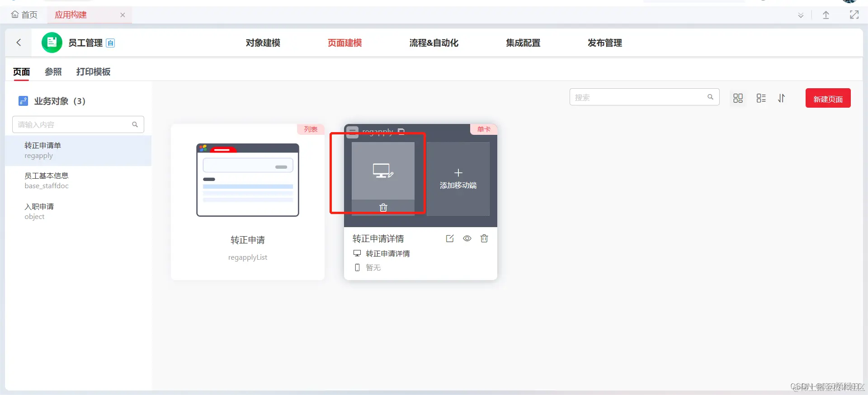
Task: Click the magnifier in page search box
Action: click(711, 97)
